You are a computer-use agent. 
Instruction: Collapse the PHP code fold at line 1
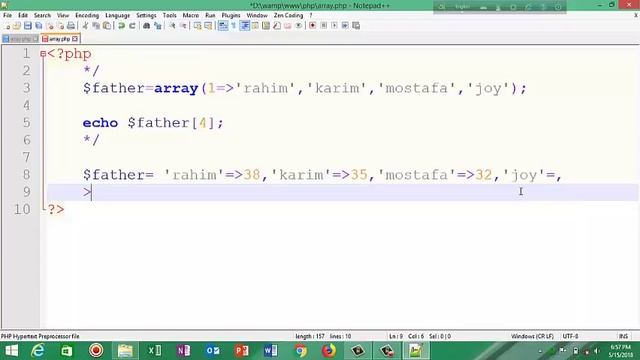tap(43, 53)
